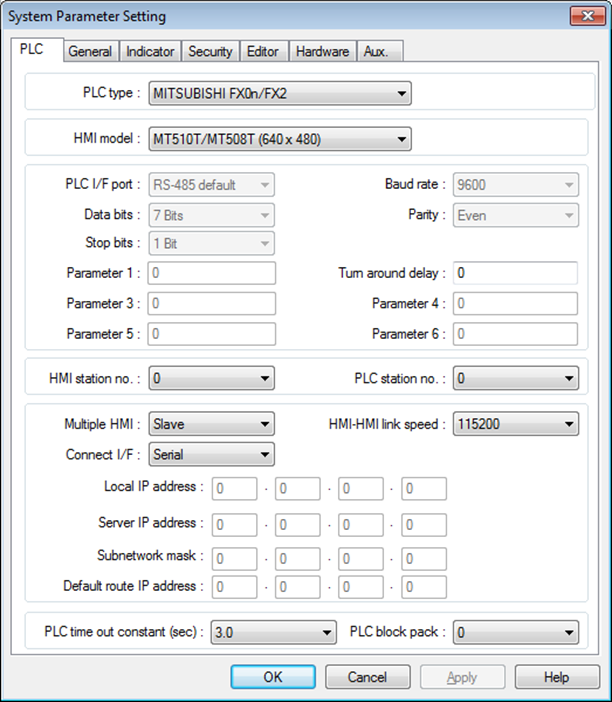This screenshot has width=612, height=702.
Task: Open the Baud rate dropdown
Action: click(x=515, y=185)
